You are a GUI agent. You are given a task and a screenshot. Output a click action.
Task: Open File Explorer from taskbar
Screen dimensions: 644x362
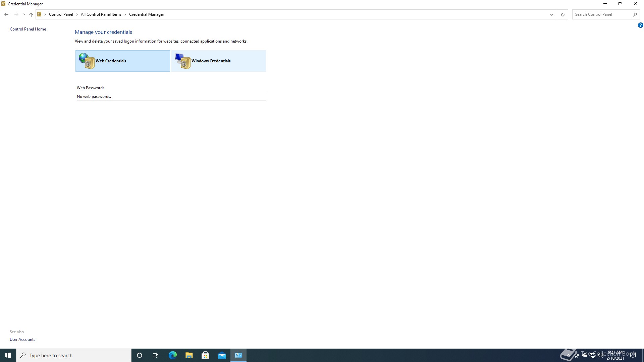189,355
